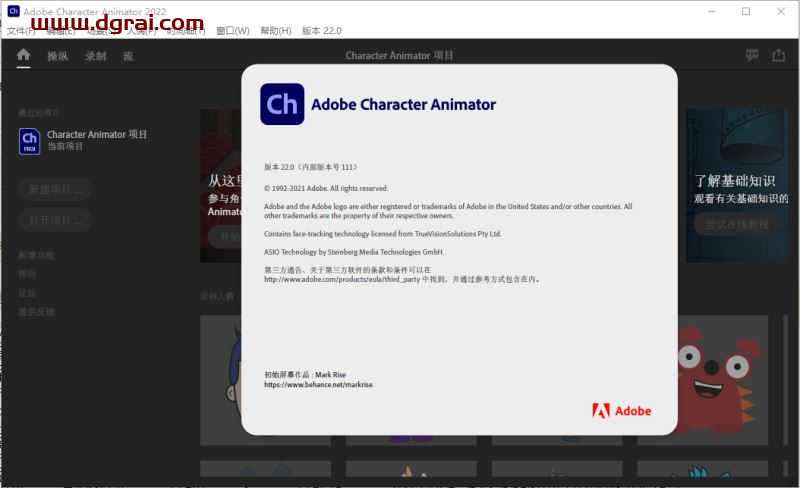Open the 提供反馈 link in sidebar

tap(36, 312)
